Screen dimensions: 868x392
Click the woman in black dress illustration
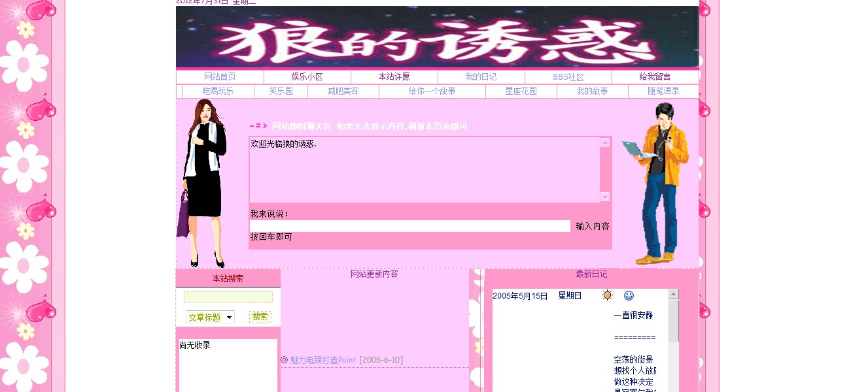203,184
